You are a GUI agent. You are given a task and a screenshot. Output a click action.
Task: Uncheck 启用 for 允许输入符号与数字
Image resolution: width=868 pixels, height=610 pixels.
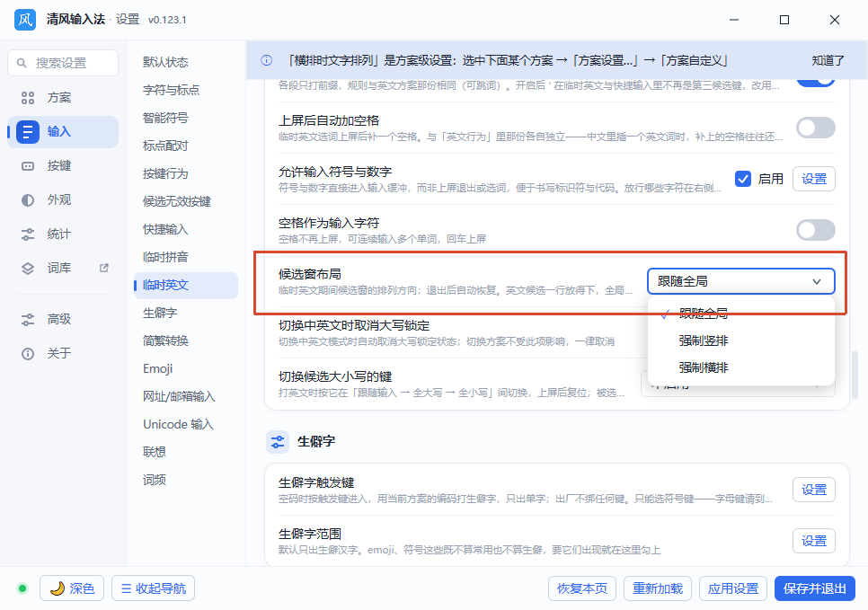pyautogui.click(x=743, y=179)
